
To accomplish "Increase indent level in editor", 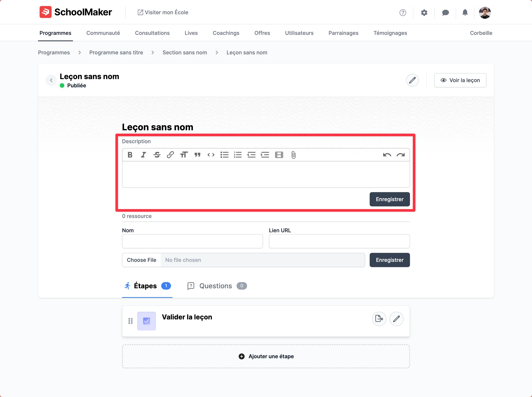I will [265, 155].
